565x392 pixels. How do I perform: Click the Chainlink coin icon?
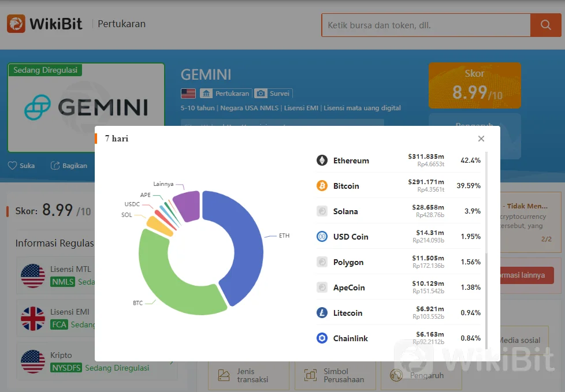click(x=322, y=338)
